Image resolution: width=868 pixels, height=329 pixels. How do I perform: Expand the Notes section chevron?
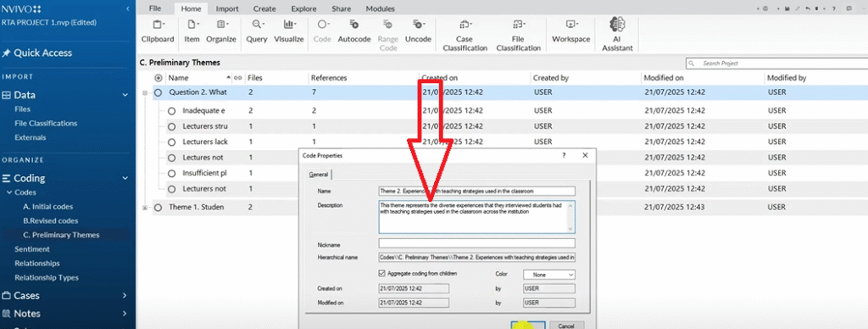tap(125, 314)
